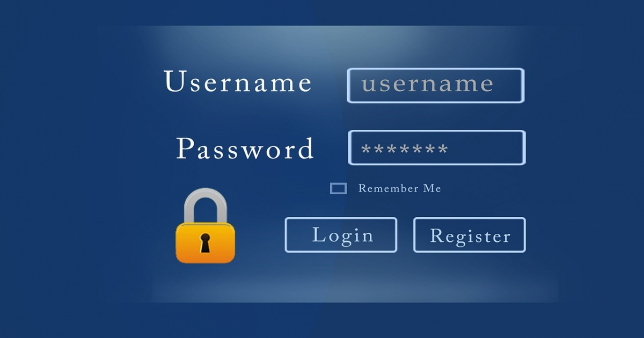Click the large "Password" label
The image size is (644, 338).
(245, 148)
